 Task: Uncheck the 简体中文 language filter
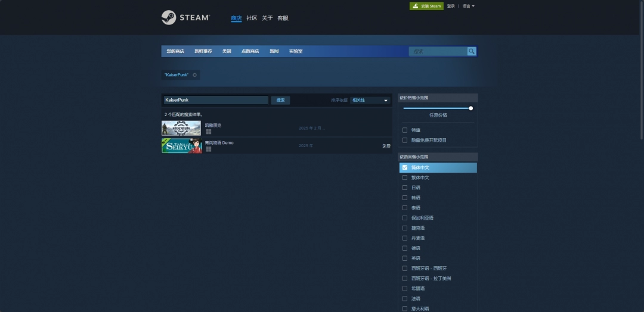pos(405,167)
